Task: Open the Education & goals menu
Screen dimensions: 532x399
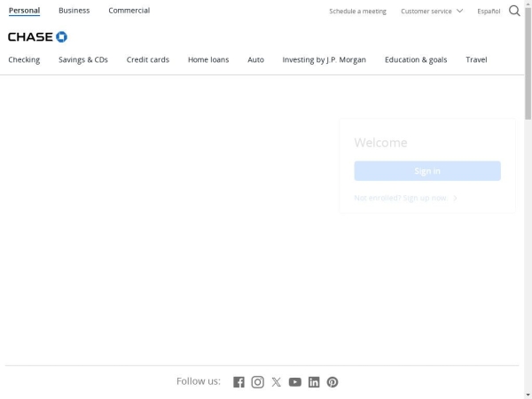Action: pos(416,59)
